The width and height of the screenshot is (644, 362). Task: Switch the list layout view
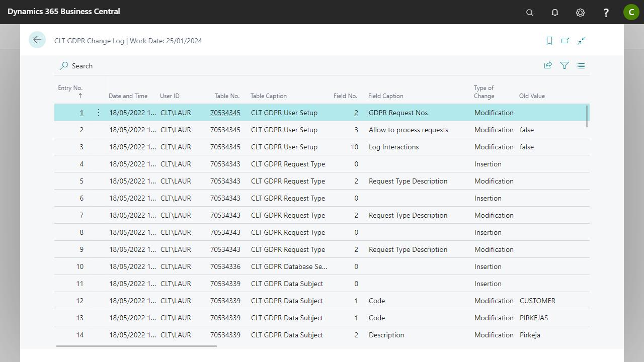(x=581, y=65)
